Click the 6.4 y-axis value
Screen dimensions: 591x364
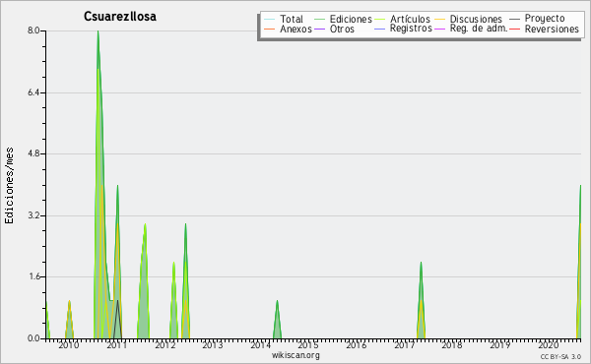[33, 92]
